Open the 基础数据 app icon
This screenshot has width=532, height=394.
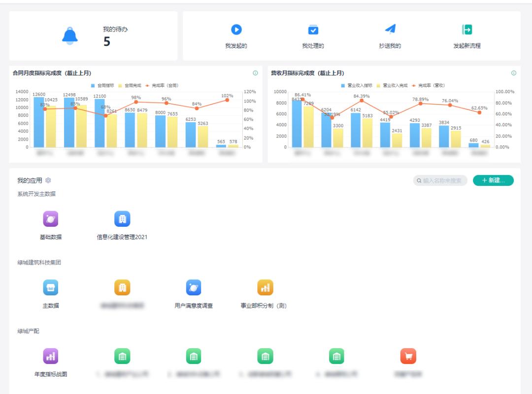[51, 219]
